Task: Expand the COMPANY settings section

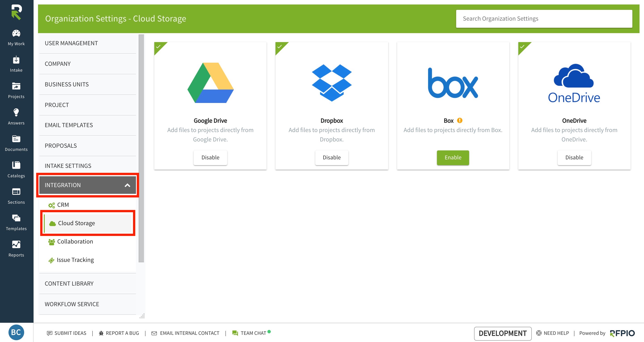Action: 87,64
